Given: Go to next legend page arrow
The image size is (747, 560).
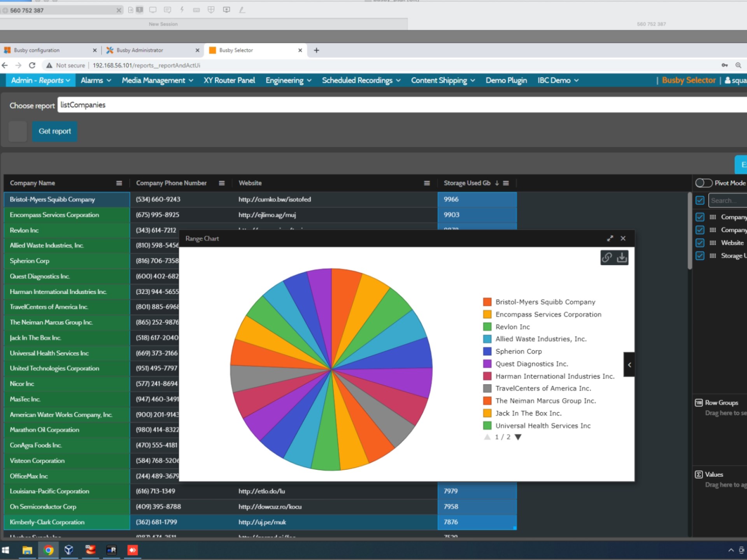Looking at the screenshot, I should point(518,437).
